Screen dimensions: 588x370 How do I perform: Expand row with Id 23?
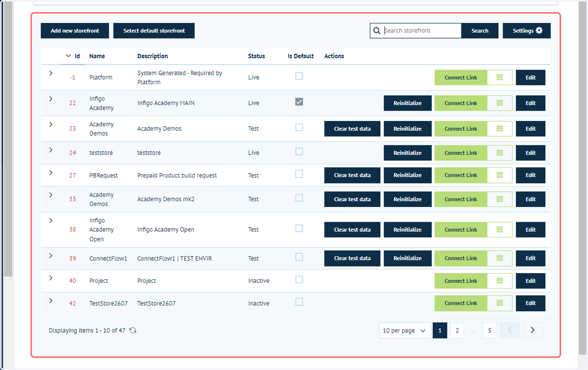coord(50,124)
